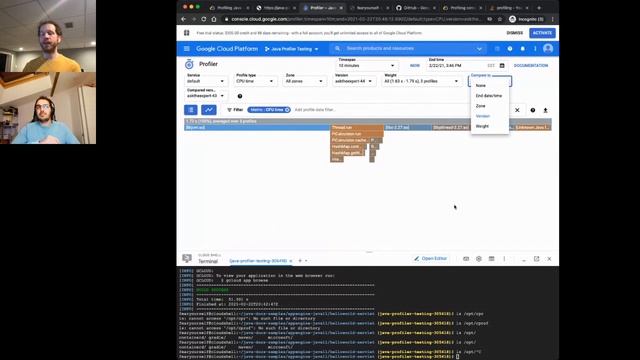This screenshot has height=360, width=640.
Task: Open the new browser tab plus button
Action: (x=539, y=8)
